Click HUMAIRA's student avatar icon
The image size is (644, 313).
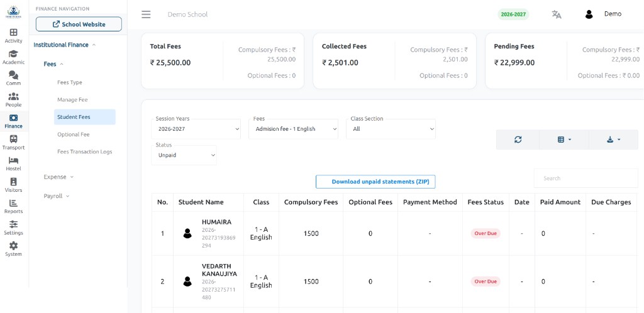coord(187,233)
